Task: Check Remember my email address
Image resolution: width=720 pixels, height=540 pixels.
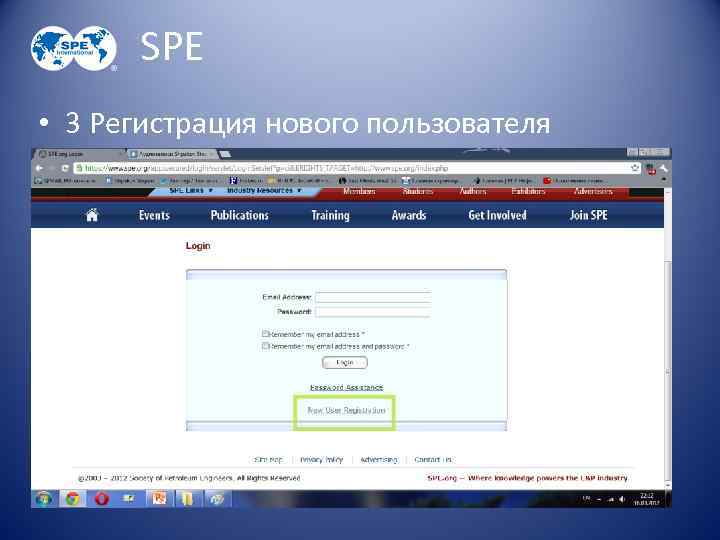Action: [265, 333]
